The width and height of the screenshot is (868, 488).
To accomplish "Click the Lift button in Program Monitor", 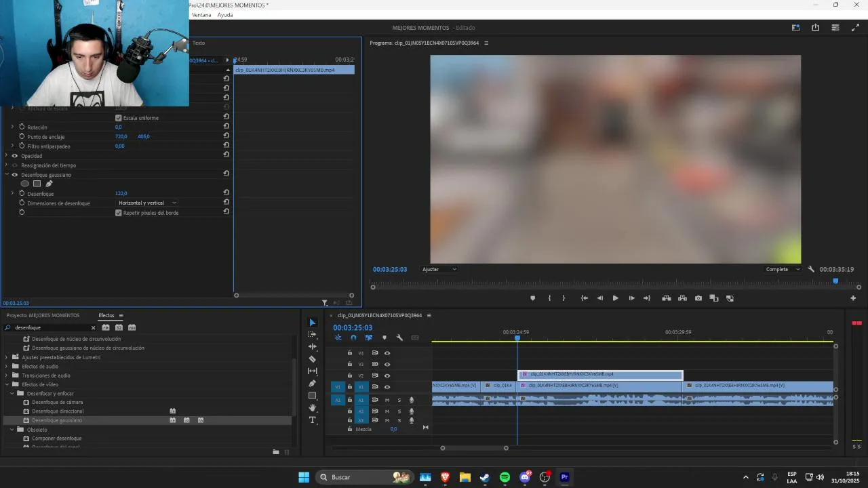I will coord(667,298).
